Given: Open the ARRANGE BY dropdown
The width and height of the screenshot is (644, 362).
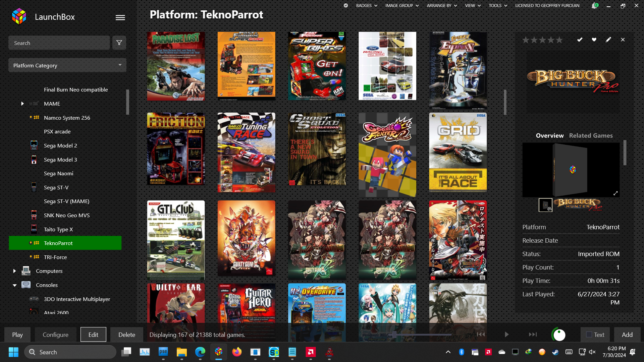Looking at the screenshot, I should point(442,6).
